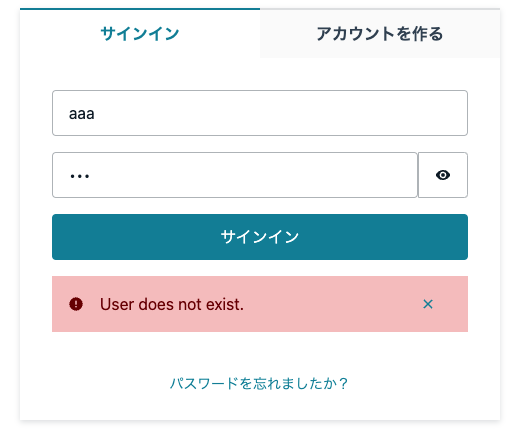531x438 pixels.
Task: Go to create account tab アカウントを作る
Action: pyautogui.click(x=380, y=34)
